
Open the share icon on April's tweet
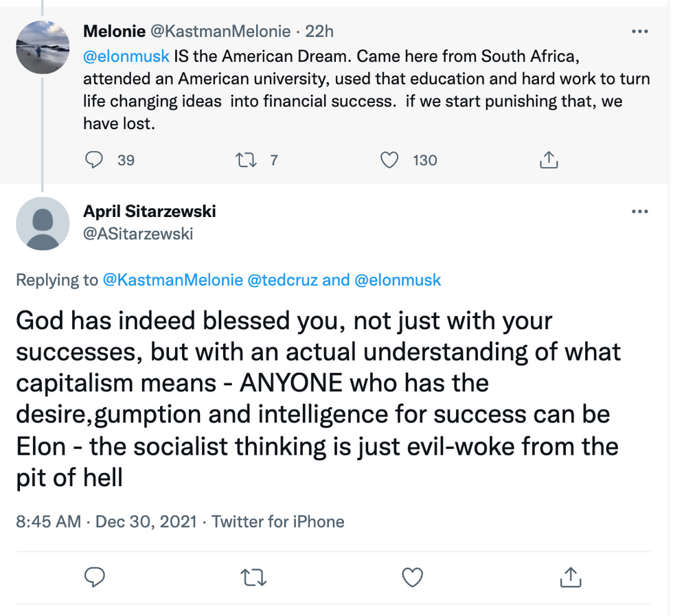[x=570, y=578]
